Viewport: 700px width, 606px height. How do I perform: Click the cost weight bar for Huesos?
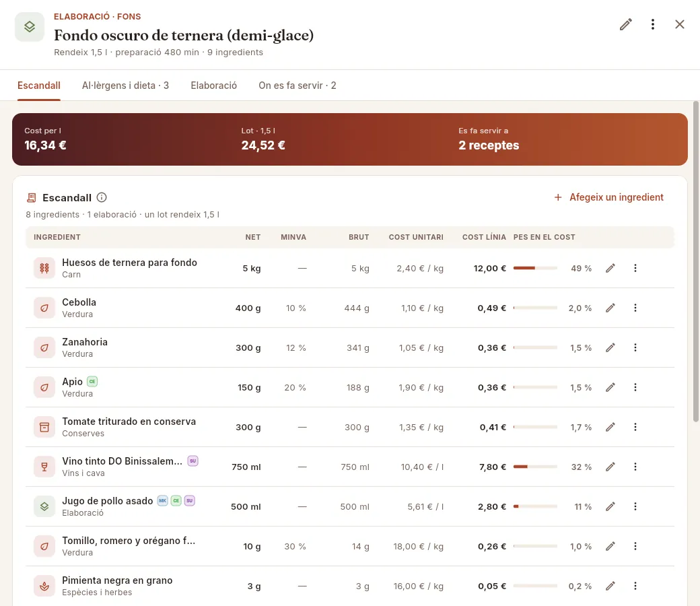535,268
